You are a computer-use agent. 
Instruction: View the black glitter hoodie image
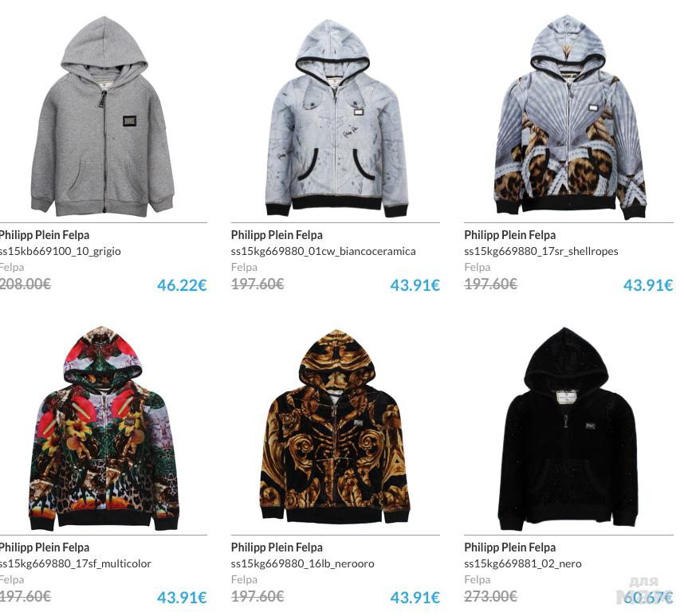point(568,429)
